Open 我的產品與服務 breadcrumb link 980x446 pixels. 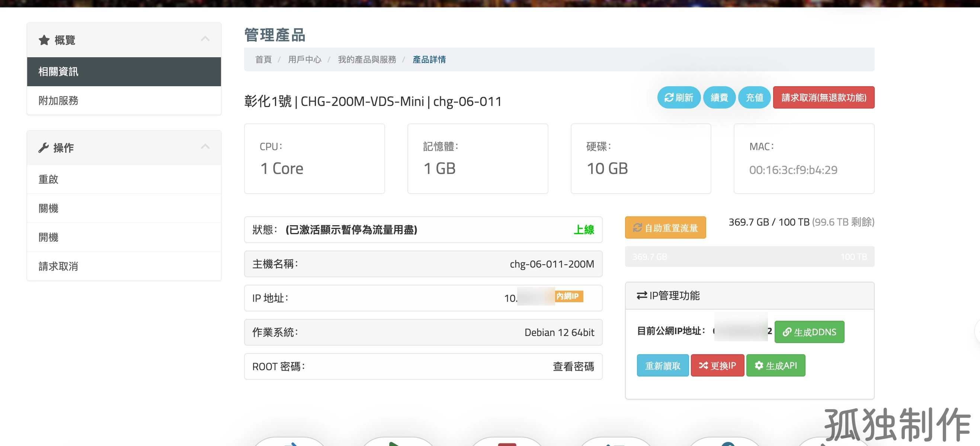[x=367, y=59]
